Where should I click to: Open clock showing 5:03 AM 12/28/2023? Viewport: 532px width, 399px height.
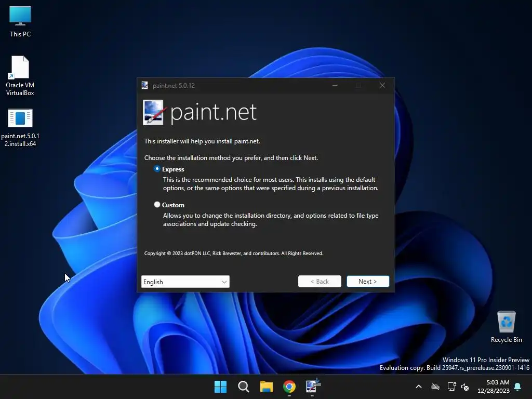click(x=494, y=387)
